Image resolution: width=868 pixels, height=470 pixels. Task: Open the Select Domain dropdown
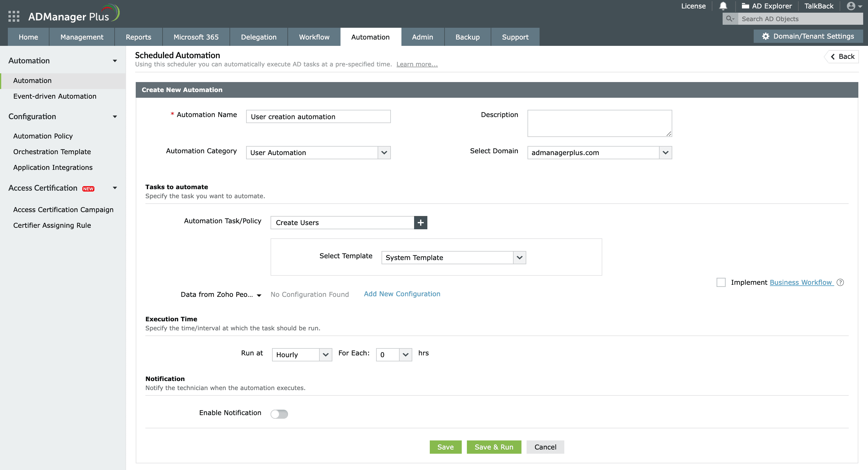(665, 152)
